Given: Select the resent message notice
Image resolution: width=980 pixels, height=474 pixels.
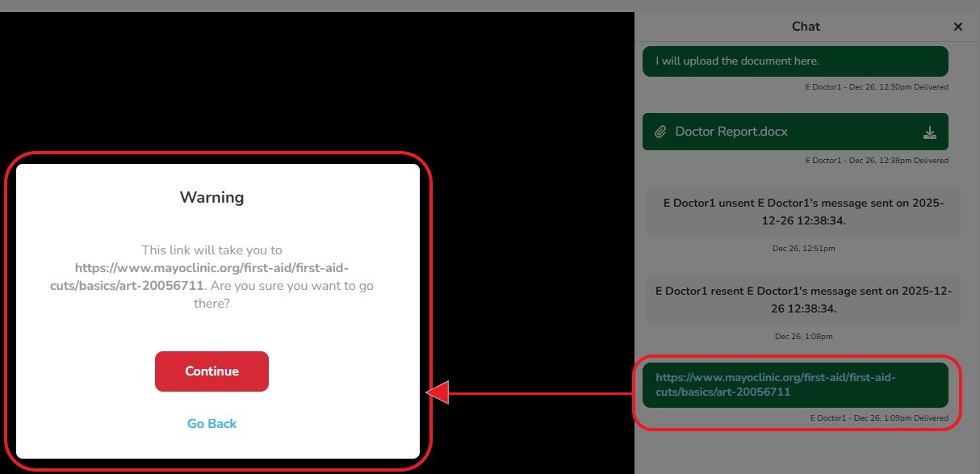Looking at the screenshot, I should (803, 299).
